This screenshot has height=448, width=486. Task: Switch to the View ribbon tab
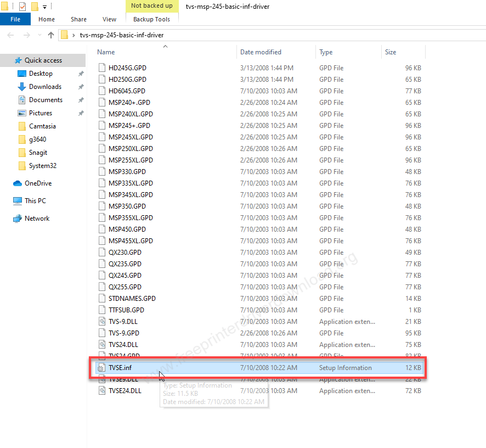tap(109, 19)
